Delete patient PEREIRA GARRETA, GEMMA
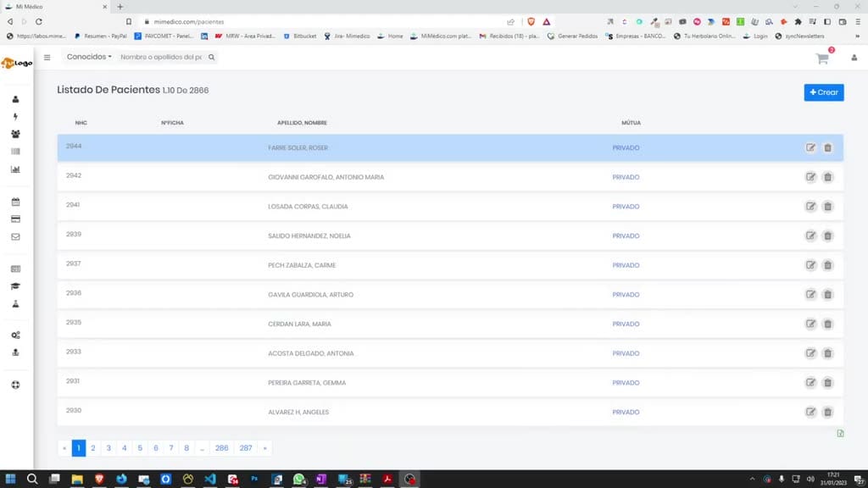The height and width of the screenshot is (488, 868). (827, 382)
